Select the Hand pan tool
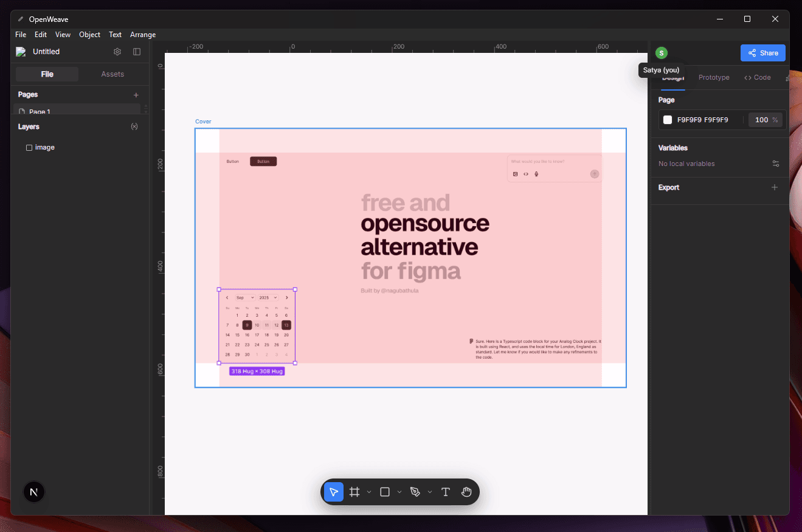 466,492
